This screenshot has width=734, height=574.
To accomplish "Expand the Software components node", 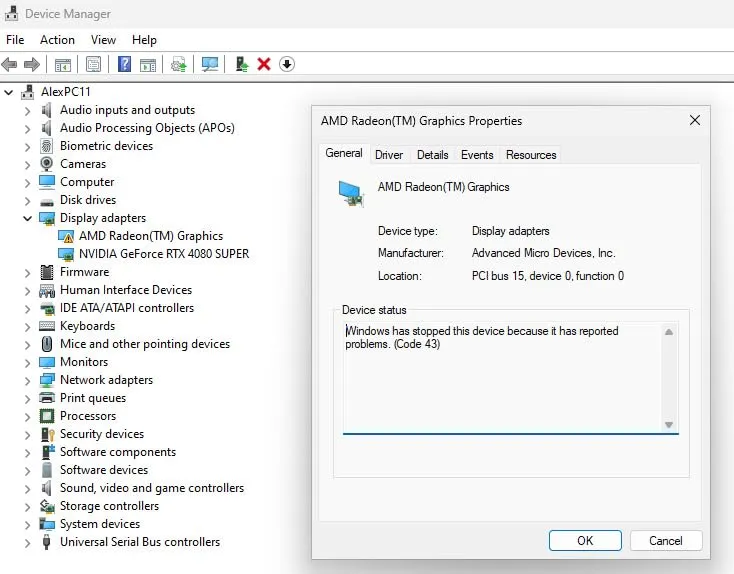I will [x=28, y=453].
